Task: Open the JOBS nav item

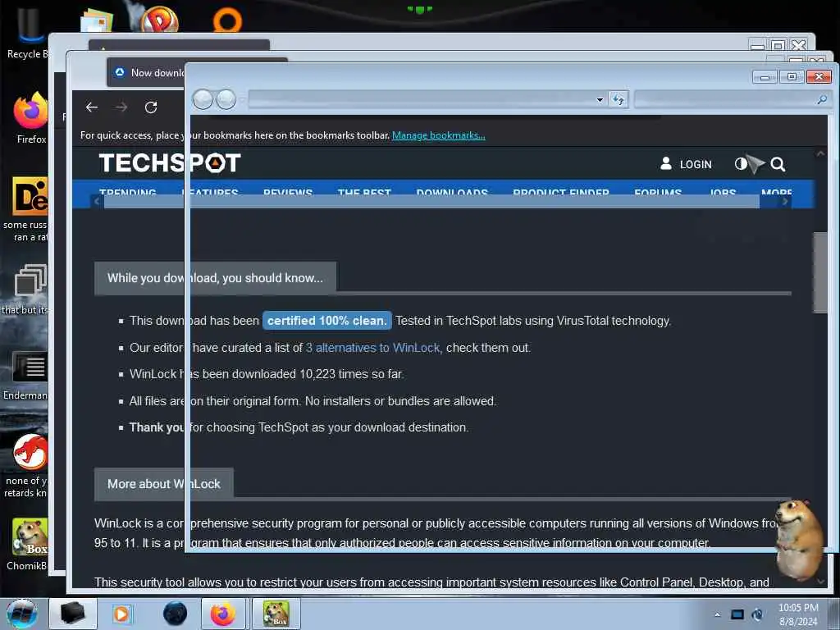Action: pyautogui.click(x=723, y=191)
